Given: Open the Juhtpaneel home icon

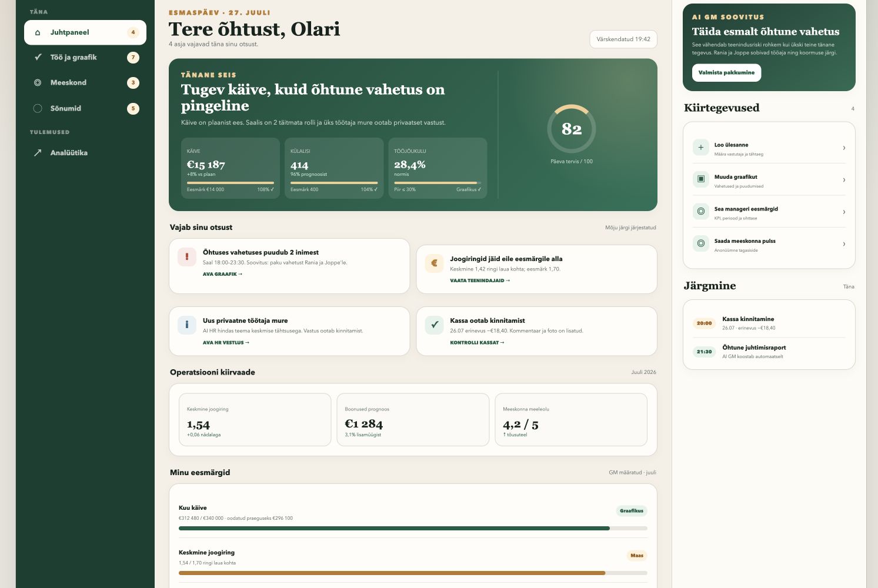Looking at the screenshot, I should [38, 33].
